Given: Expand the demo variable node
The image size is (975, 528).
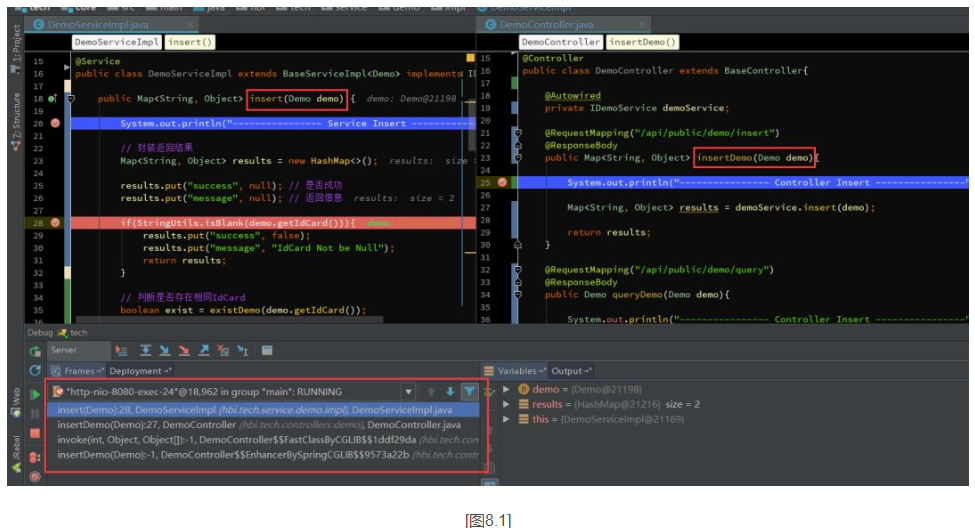Looking at the screenshot, I should pyautogui.click(x=506, y=389).
